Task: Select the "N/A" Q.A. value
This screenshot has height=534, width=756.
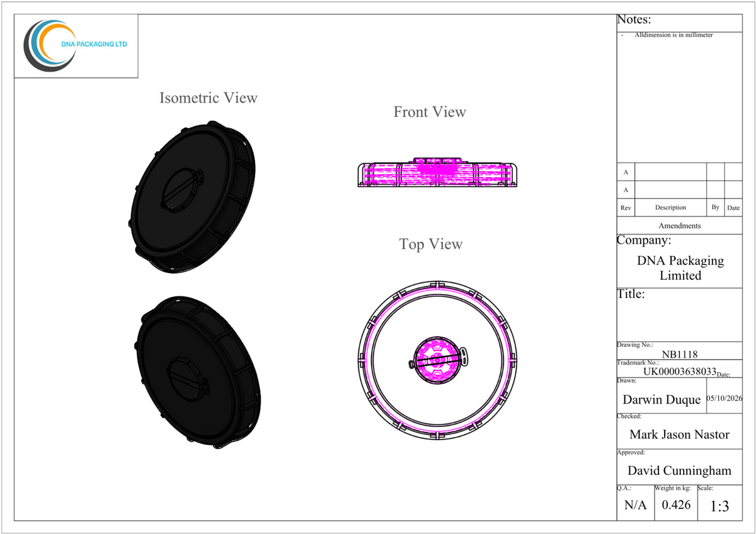Action: 636,506
